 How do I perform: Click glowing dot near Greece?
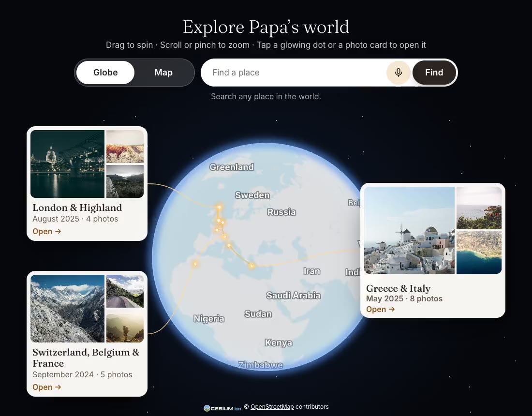(252, 266)
